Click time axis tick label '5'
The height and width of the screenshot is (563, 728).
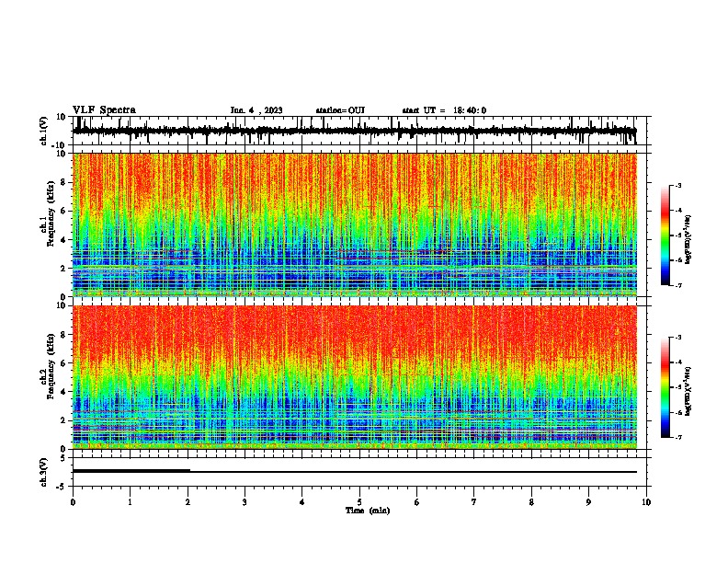(359, 502)
